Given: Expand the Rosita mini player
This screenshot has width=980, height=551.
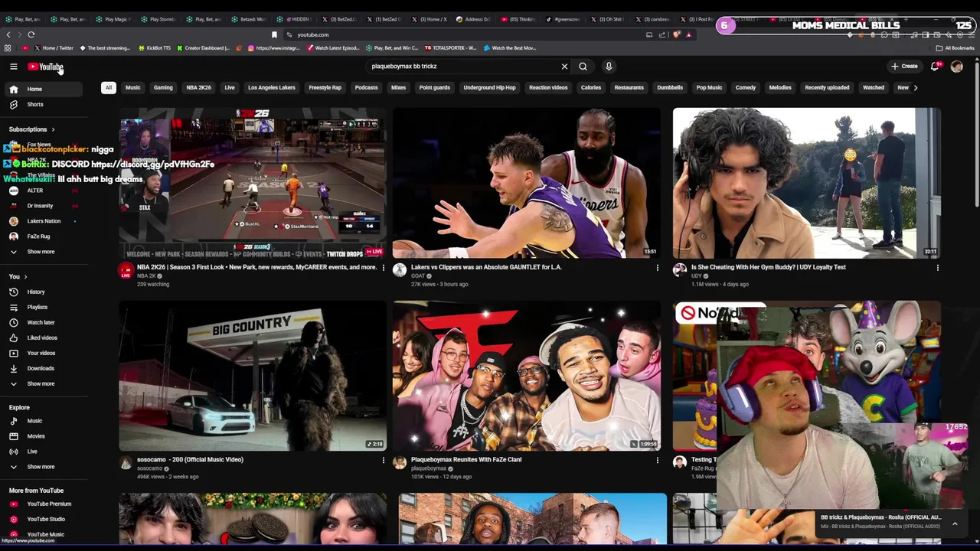Looking at the screenshot, I should tap(955, 523).
